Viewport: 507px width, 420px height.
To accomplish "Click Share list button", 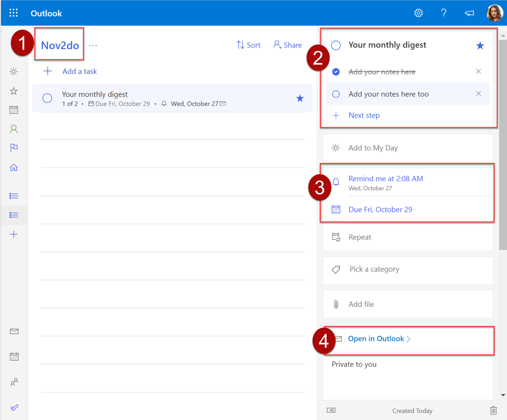I will tap(287, 45).
